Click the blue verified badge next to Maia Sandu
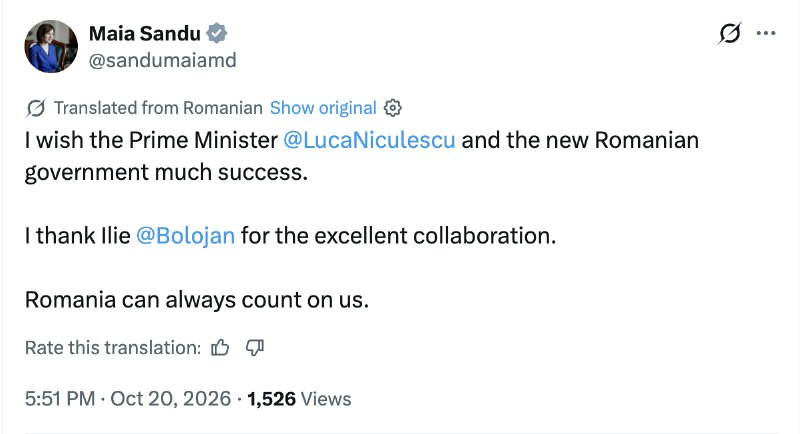Viewport: 800px width, 434px height. tap(217, 33)
